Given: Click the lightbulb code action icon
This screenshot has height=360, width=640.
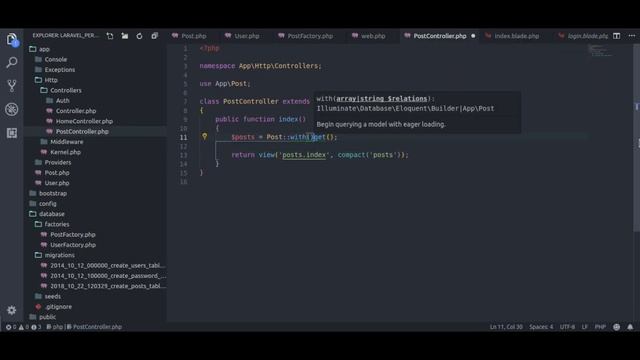Looking at the screenshot, I should (x=204, y=137).
